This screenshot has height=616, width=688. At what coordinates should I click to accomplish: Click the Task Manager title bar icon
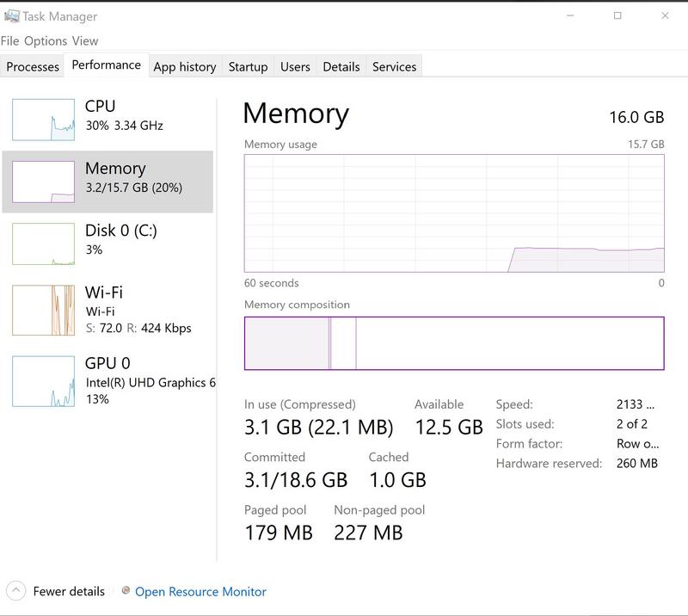[12, 15]
